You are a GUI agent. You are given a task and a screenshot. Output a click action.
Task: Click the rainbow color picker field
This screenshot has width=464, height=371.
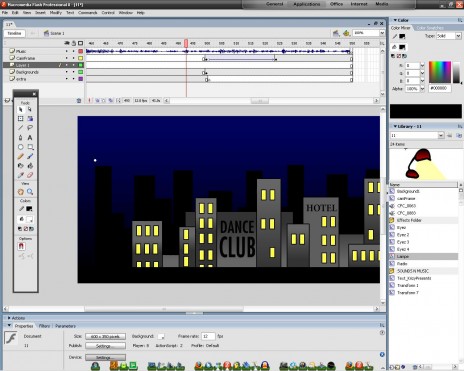440,72
